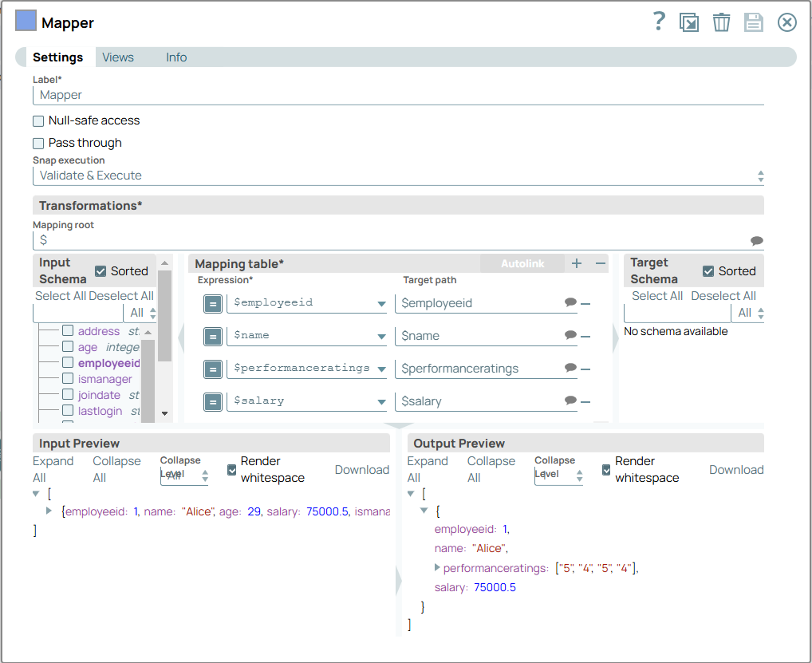Click the Label input field containing Mapper
The width and height of the screenshot is (812, 663).
coord(398,95)
